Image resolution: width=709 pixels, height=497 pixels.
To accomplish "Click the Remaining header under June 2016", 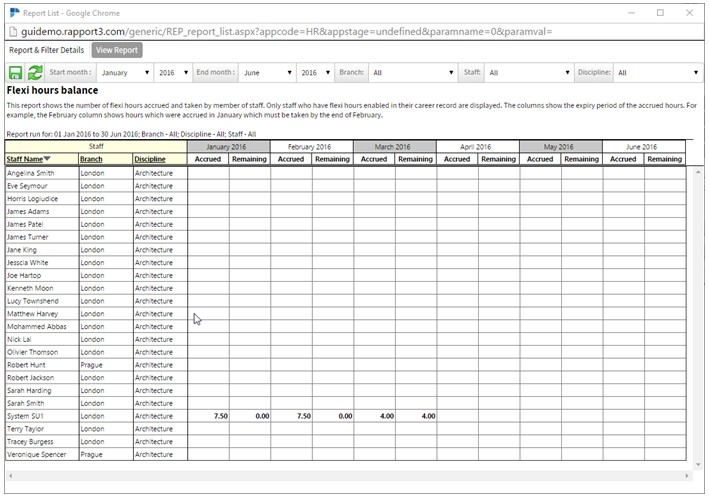I will click(665, 159).
